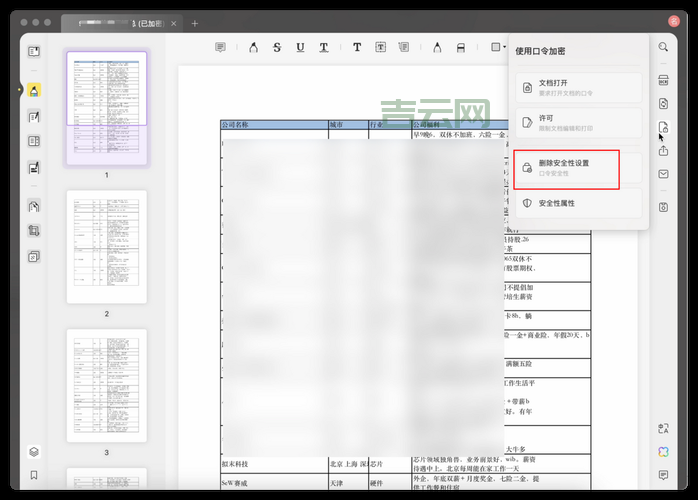Select page 2 thumbnail
The width and height of the screenshot is (698, 500).
point(106,247)
